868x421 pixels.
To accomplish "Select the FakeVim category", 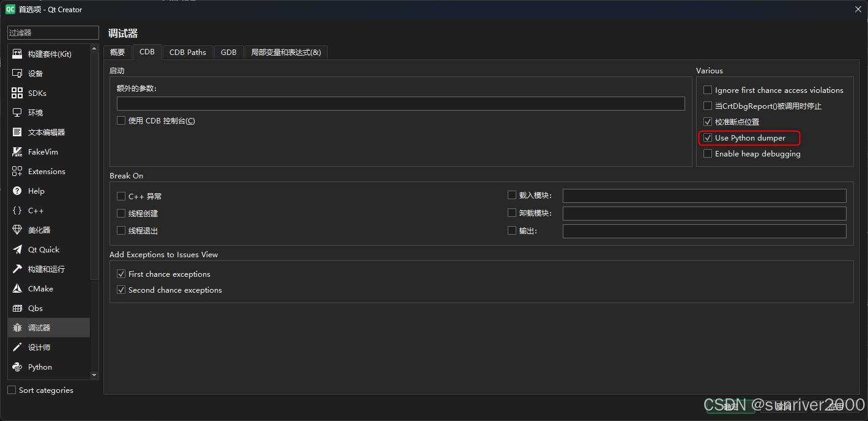I will (49, 152).
